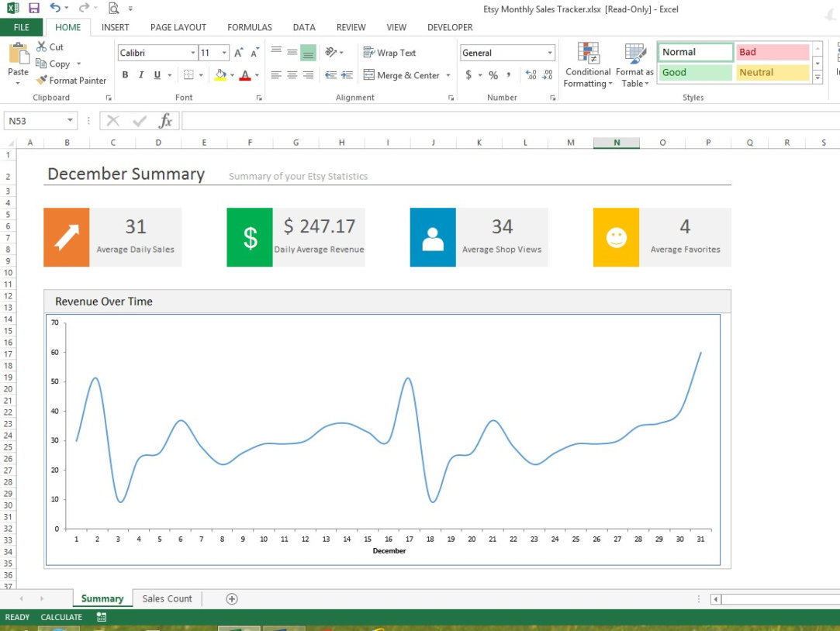Screen dimensions: 840x631
Task: Apply the yellow fill color bucket
Action: [x=220, y=75]
